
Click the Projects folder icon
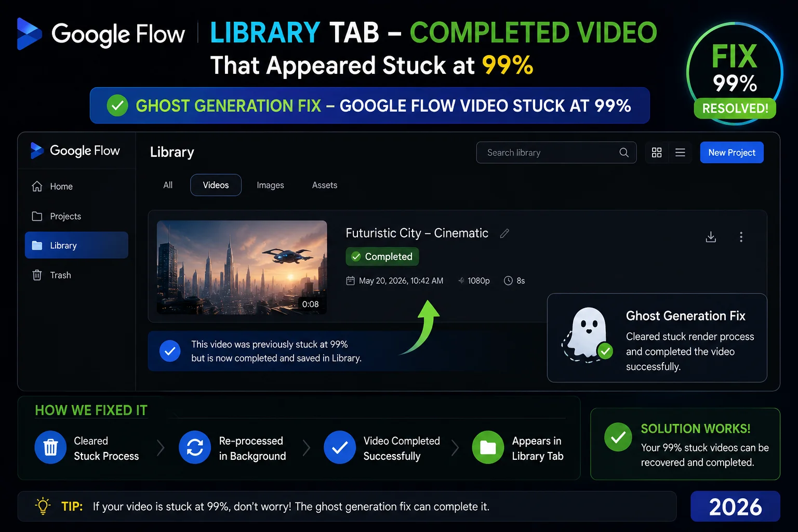click(37, 216)
